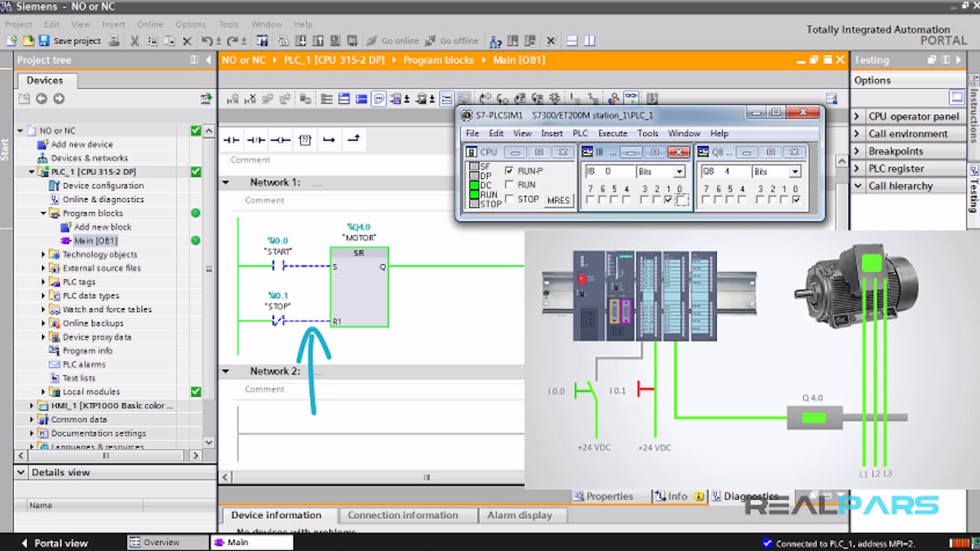
Task: Open the Execute menu in PLCSIM
Action: pos(612,133)
